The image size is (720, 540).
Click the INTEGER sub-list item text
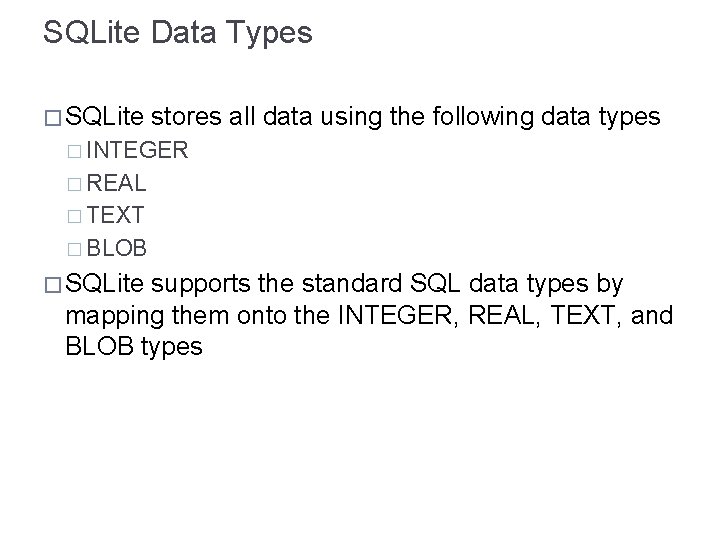137,150
